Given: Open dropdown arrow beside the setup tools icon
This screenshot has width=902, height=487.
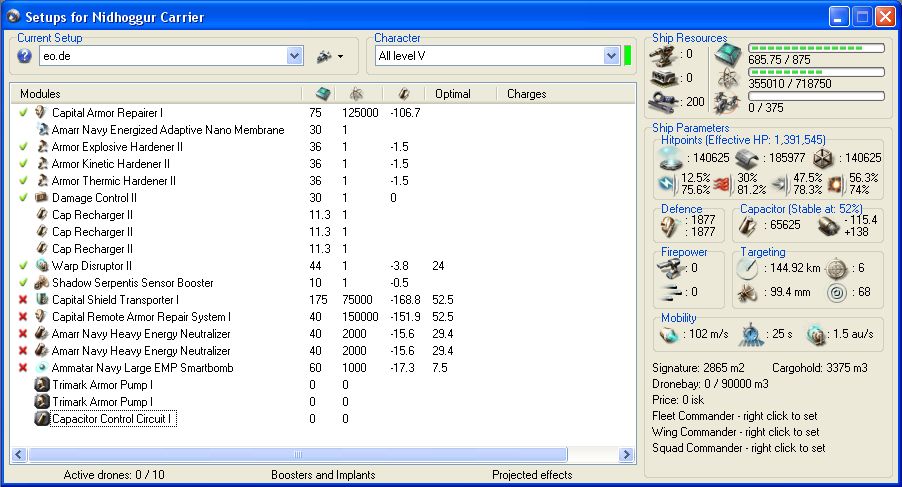Looking at the screenshot, I should coord(341,57).
